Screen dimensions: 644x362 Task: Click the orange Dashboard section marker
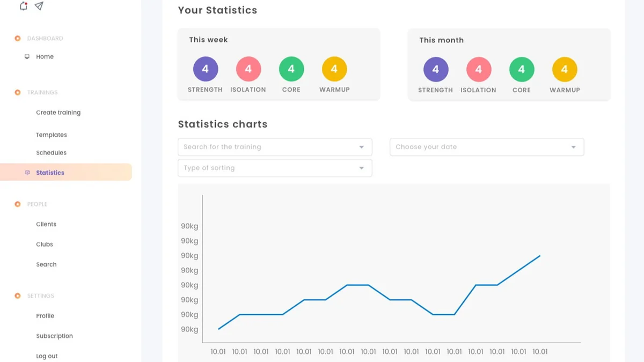[x=18, y=38]
